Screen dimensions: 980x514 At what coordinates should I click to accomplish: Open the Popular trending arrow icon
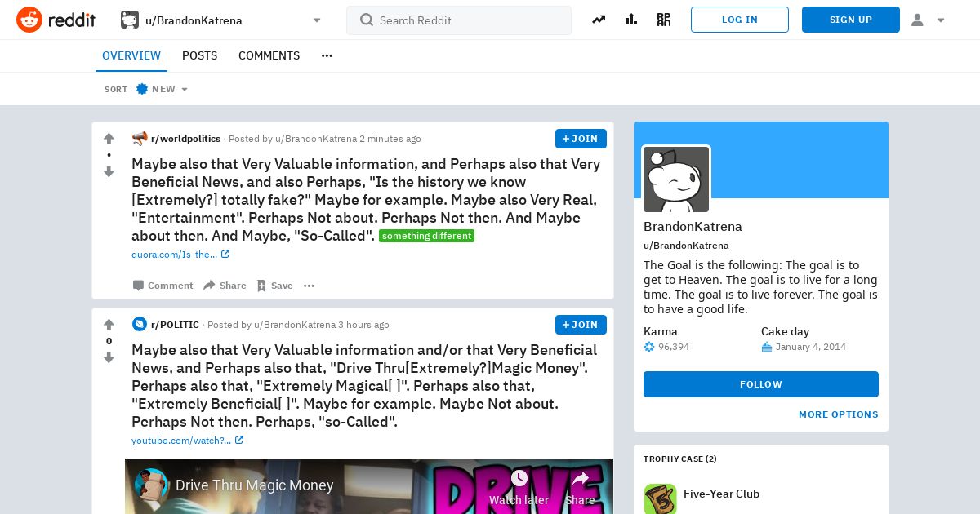(599, 20)
